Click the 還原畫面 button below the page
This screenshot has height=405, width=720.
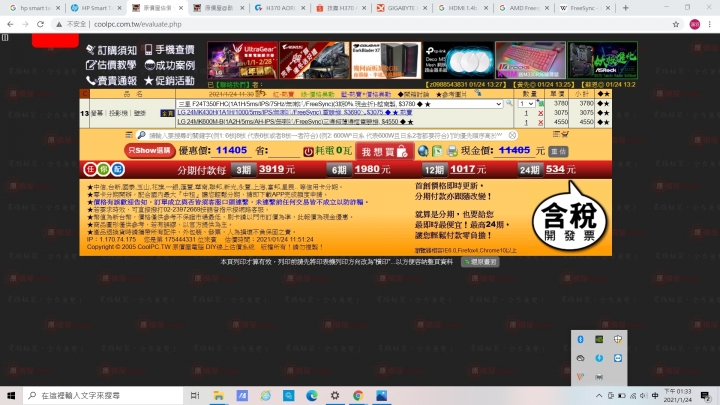480,262
